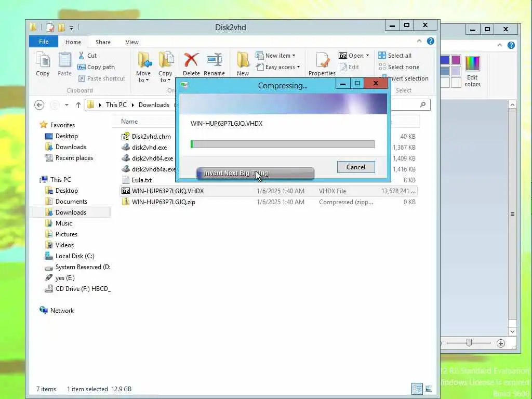Click the Copy icon in Clipboard group
Screen dimensions: 532x399
pyautogui.click(x=43, y=63)
